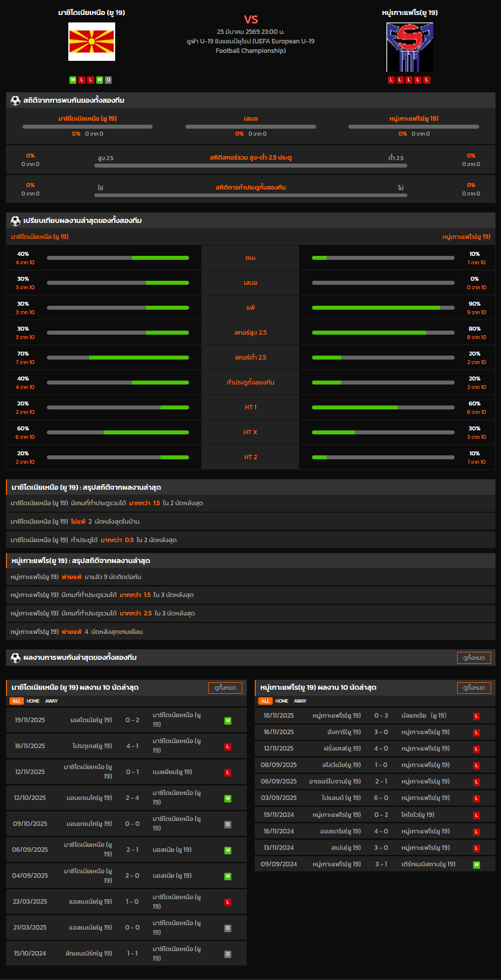Viewport: 501px width, 980px height.
Task: Switch to HOME tab in Faroe Islands results
Action: click(282, 701)
